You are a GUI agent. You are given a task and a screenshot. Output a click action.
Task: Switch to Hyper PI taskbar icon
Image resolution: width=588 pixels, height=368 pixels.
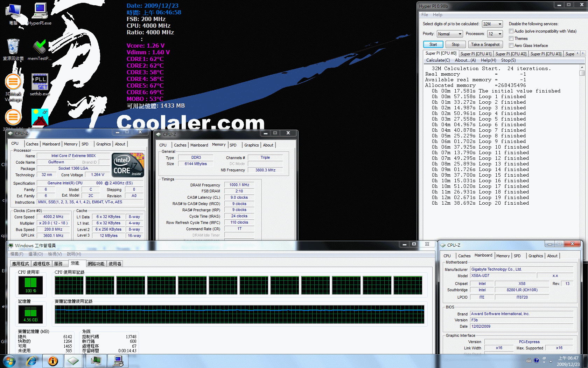point(118,361)
